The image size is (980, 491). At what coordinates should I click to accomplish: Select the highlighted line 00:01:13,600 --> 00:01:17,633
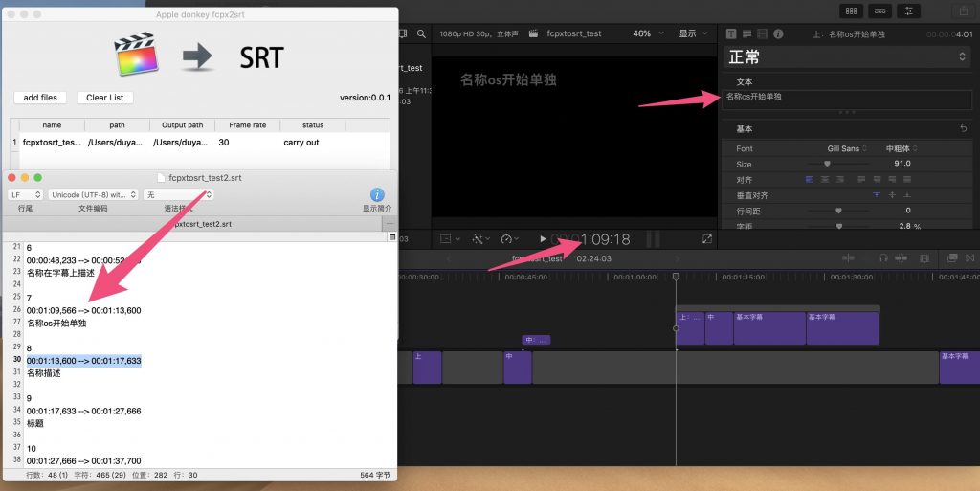pyautogui.click(x=84, y=361)
